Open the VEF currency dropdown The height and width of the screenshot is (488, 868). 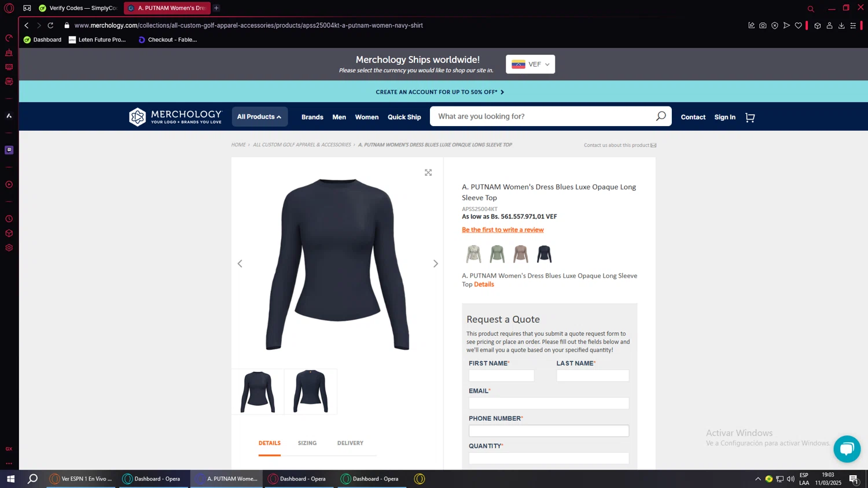tap(530, 64)
